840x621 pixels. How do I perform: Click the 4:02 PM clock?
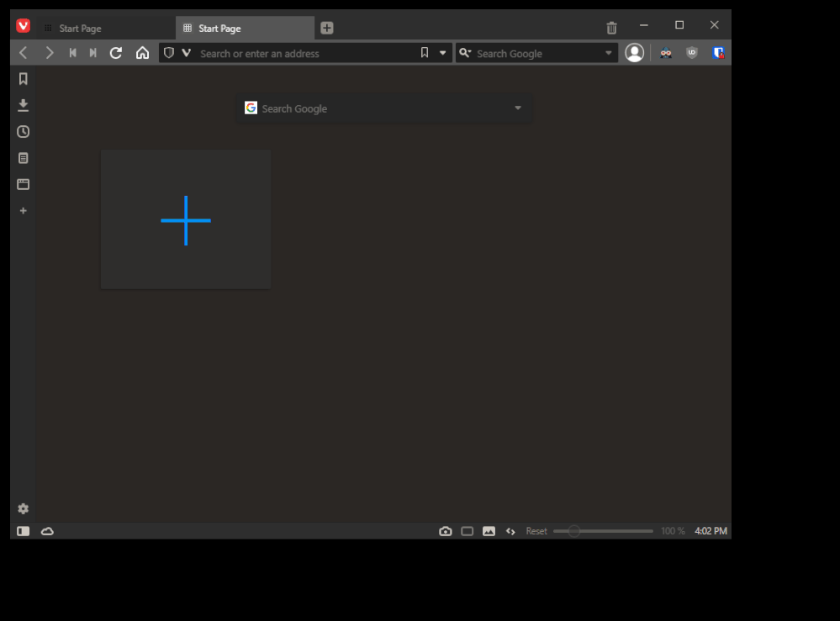711,531
